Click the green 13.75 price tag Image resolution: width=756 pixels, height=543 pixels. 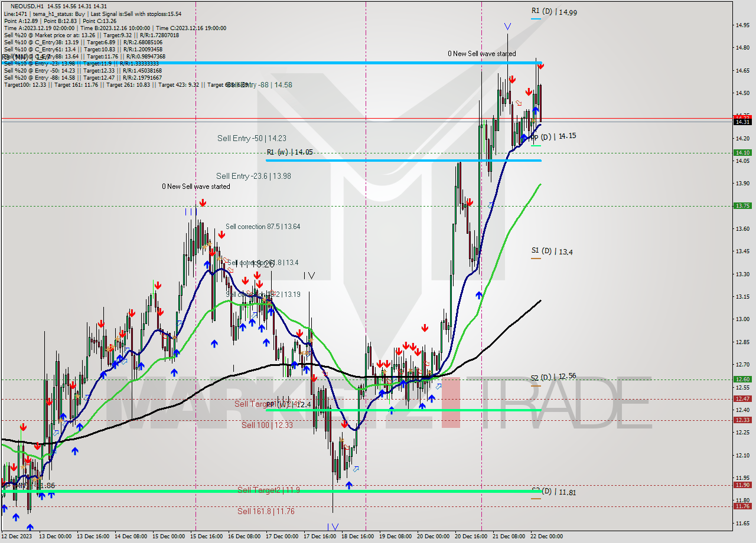742,205
